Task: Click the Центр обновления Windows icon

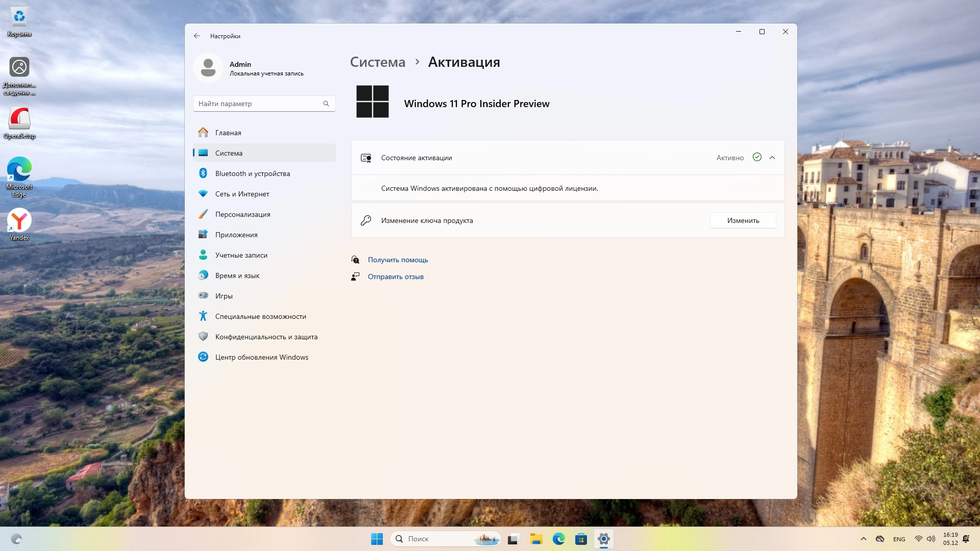Action: click(x=203, y=357)
